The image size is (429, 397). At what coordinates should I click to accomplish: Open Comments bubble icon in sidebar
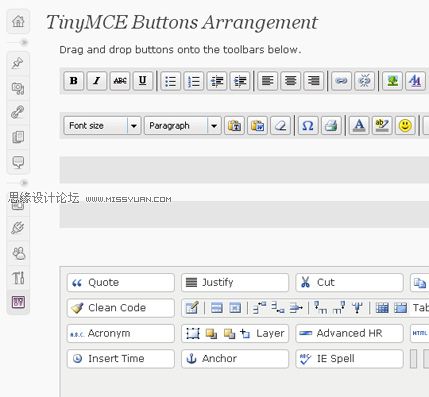pyautogui.click(x=18, y=162)
